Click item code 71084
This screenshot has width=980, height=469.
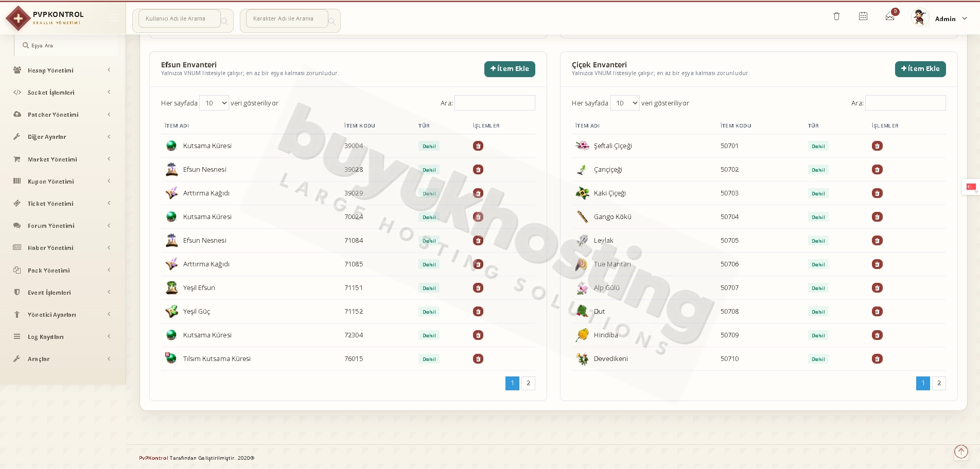[354, 241]
